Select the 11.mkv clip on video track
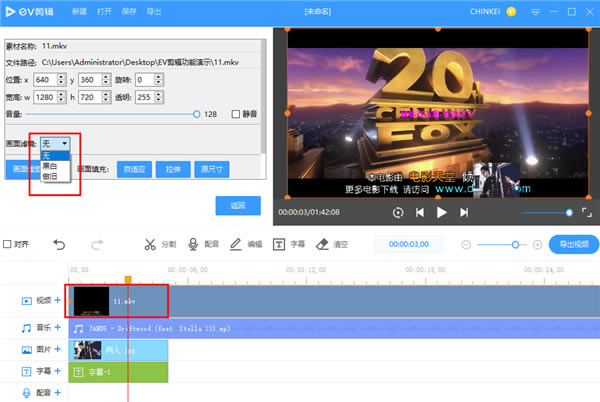The image size is (600, 402). tap(117, 300)
